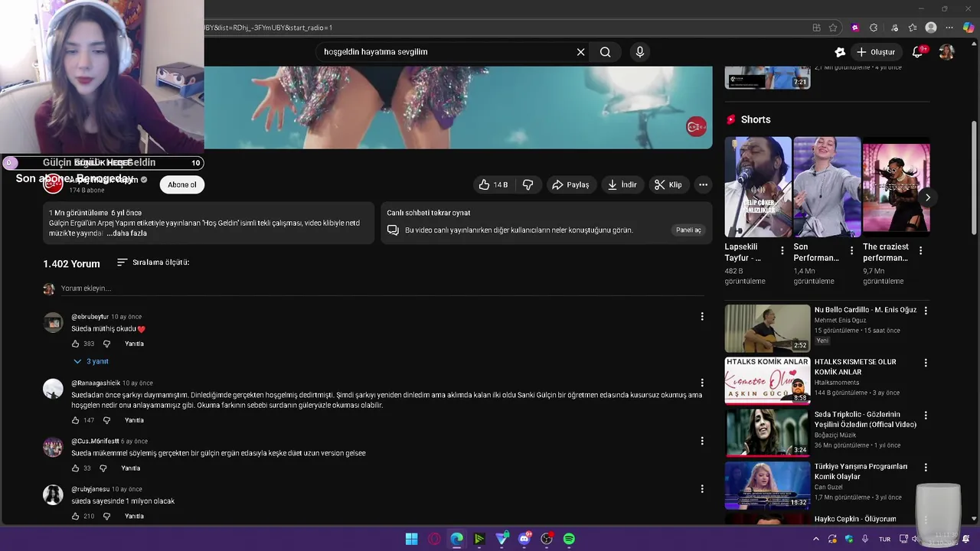Open live chat replay with Paneli aç
The height and width of the screenshot is (551, 980).
pyautogui.click(x=688, y=230)
